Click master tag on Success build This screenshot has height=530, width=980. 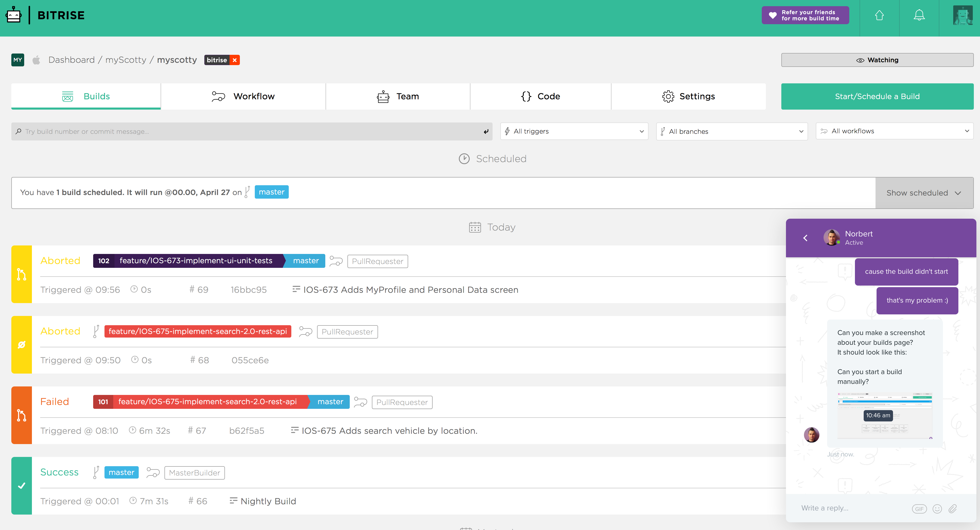(121, 472)
